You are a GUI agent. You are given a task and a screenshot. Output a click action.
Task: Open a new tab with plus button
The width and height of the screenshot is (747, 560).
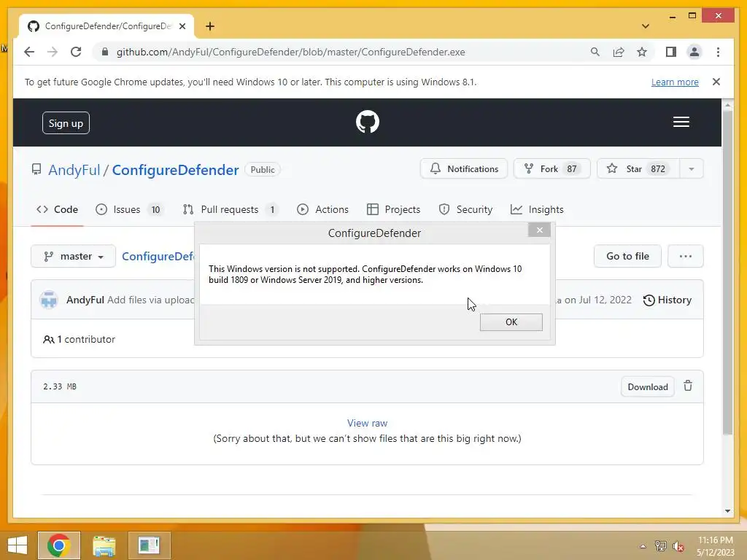pyautogui.click(x=210, y=26)
